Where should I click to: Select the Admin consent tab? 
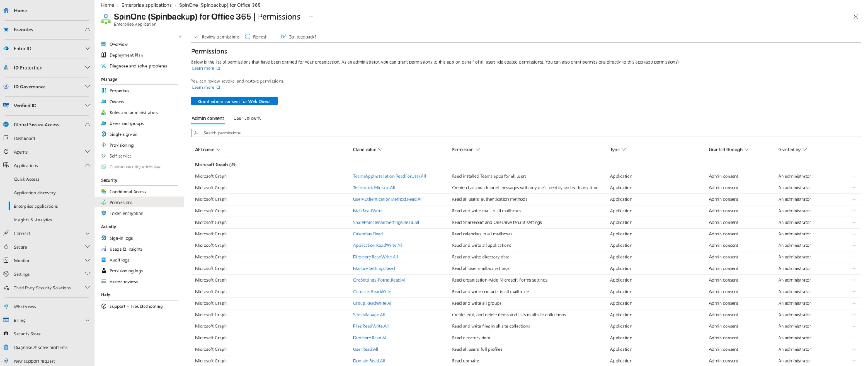pos(208,118)
